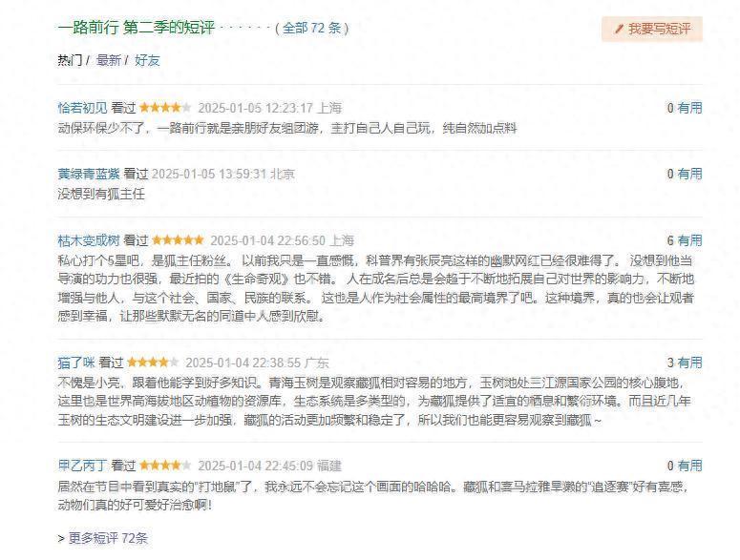Visit 枯木变成树's profile page

click(x=89, y=240)
